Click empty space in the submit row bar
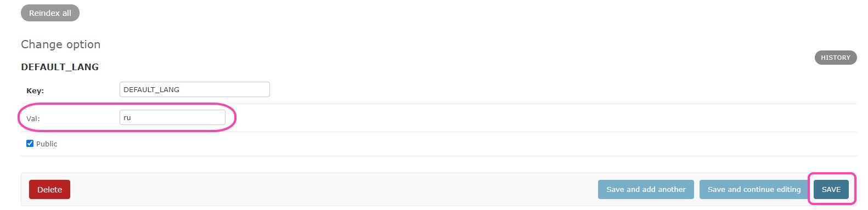868x210 pixels. tap(329, 189)
